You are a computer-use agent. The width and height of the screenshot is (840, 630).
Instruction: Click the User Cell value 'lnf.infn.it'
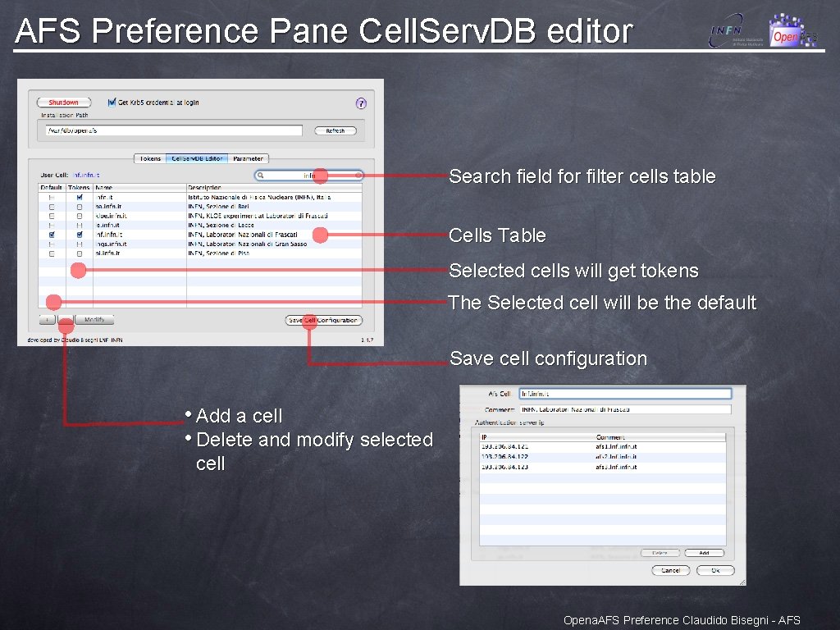(x=85, y=176)
